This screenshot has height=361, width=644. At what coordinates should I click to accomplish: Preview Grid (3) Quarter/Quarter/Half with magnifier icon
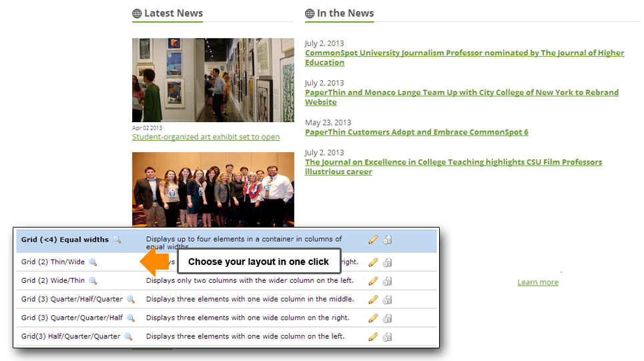(131, 318)
